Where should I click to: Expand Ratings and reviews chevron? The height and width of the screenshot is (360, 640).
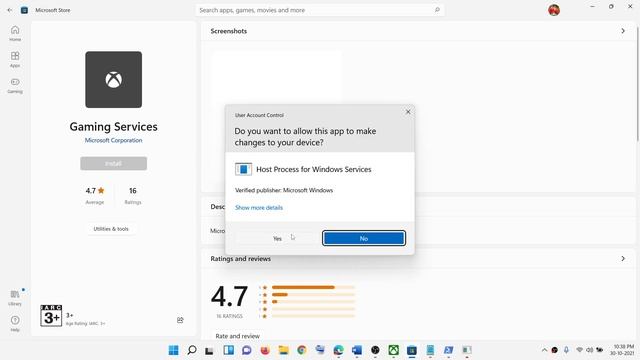(x=623, y=258)
